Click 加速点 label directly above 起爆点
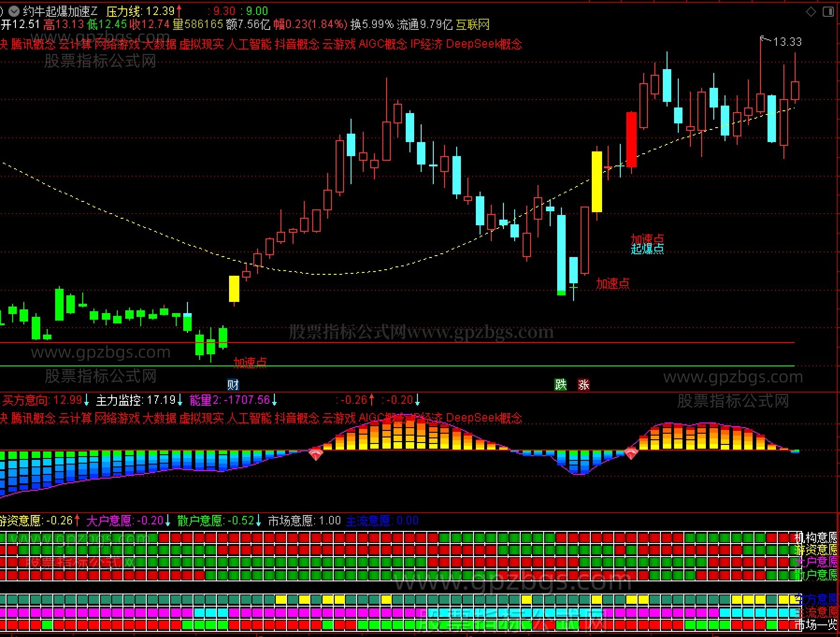Viewport: 840px width, 637px height. click(647, 239)
